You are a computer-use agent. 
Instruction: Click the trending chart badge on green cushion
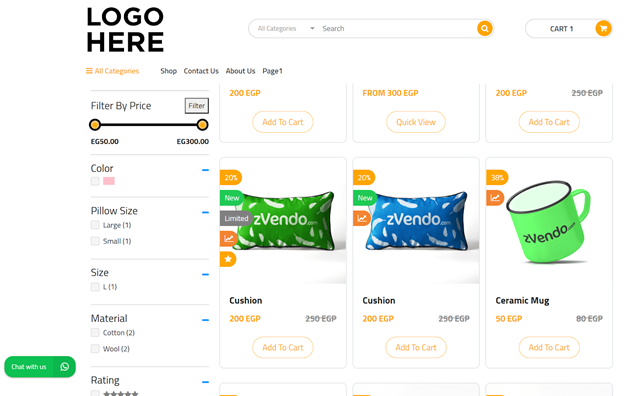229,239
